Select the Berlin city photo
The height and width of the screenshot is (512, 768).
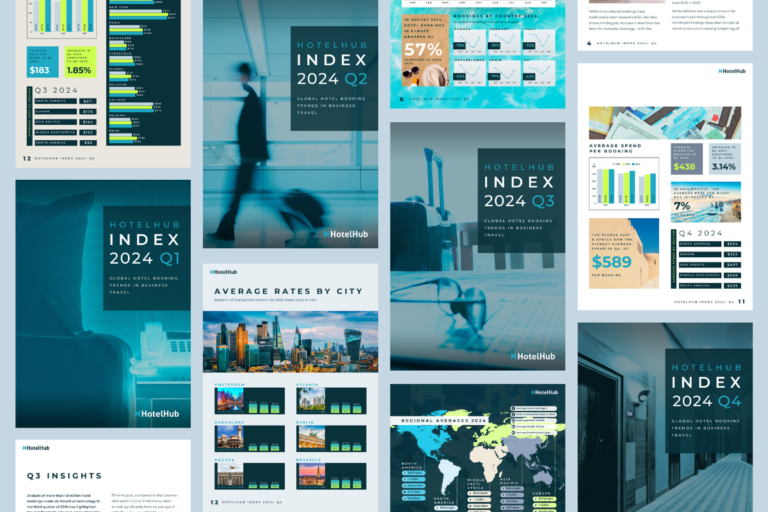click(x=311, y=438)
